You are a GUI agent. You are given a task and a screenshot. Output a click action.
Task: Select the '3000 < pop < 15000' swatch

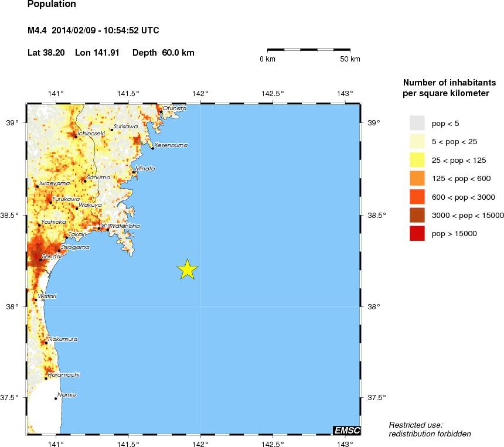[x=417, y=215]
